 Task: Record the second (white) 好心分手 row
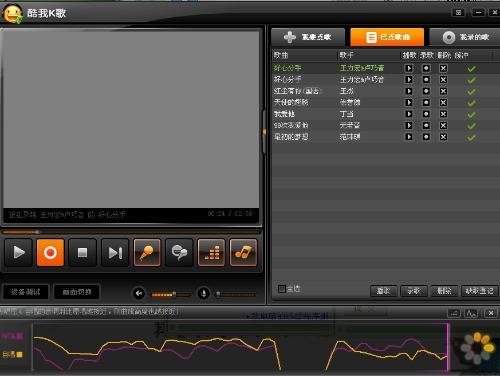[x=426, y=80]
